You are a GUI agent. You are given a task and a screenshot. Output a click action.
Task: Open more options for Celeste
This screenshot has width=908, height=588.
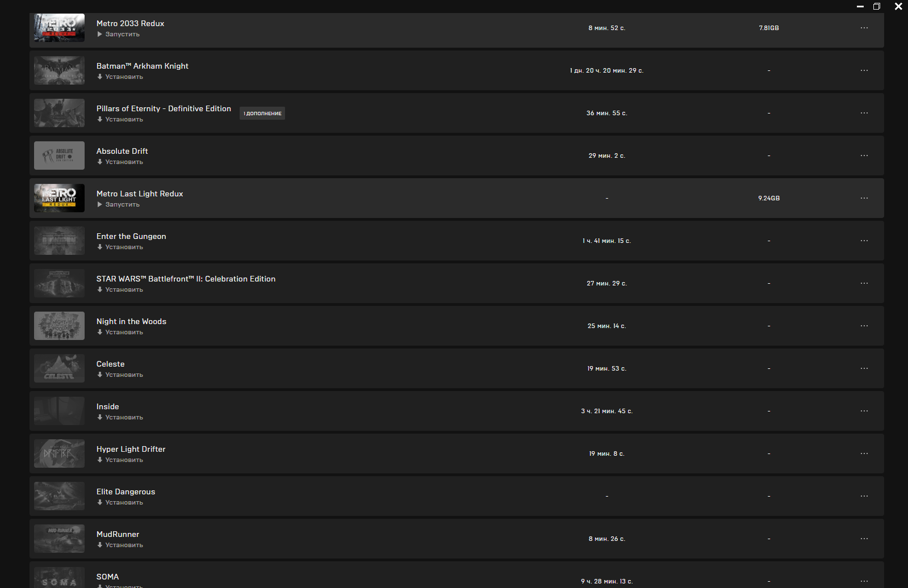click(864, 368)
